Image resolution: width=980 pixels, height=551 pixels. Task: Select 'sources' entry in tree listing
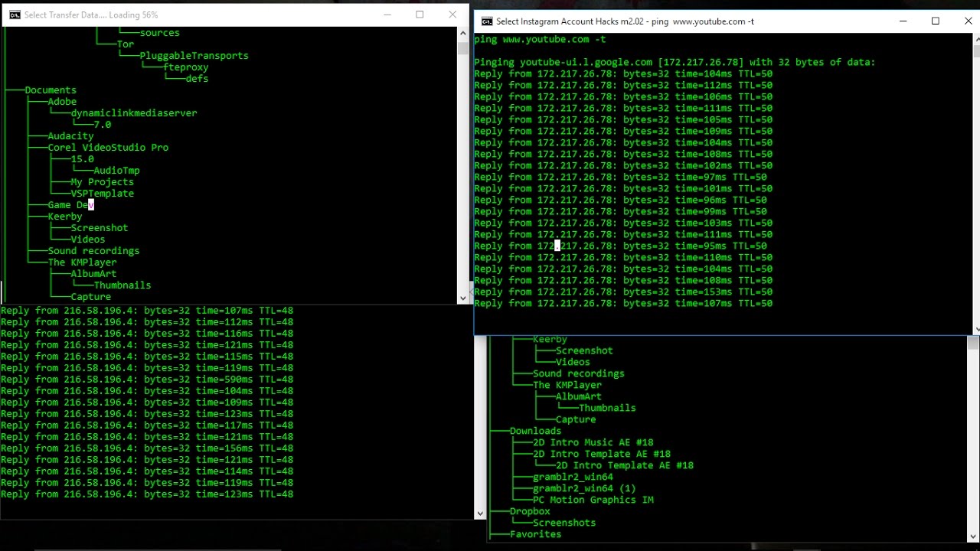click(160, 33)
